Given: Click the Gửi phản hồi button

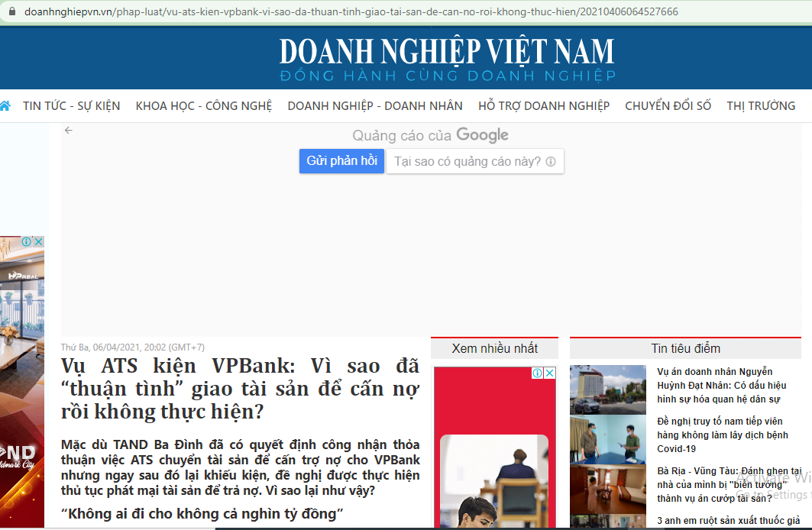Looking at the screenshot, I should (341, 161).
